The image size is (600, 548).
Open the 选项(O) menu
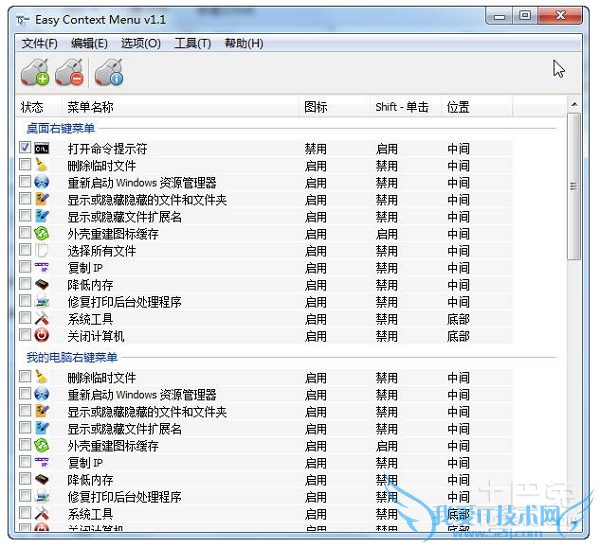click(140, 43)
